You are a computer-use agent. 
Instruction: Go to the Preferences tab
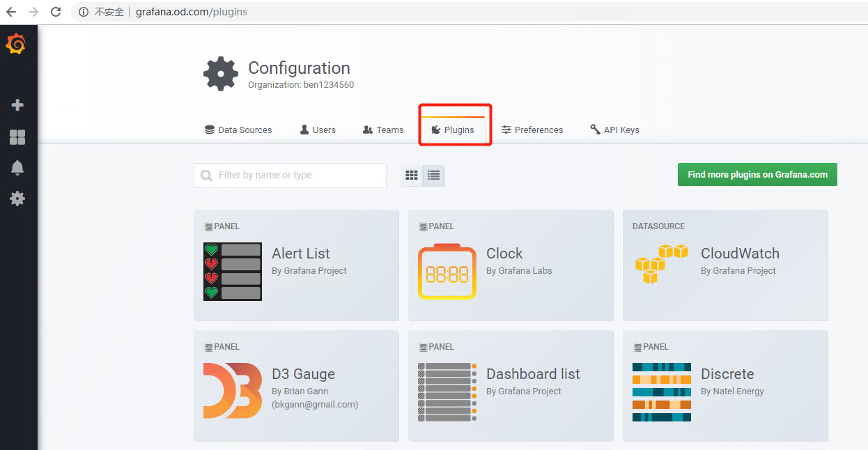click(x=532, y=130)
